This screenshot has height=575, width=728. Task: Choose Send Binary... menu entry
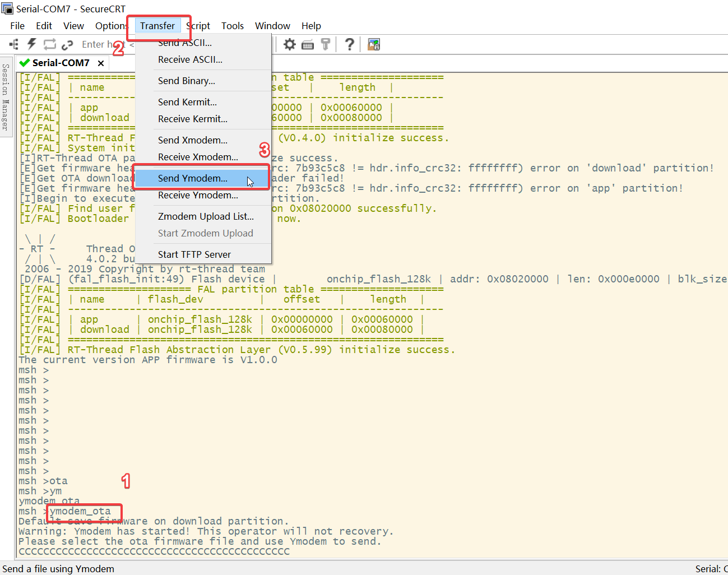tap(203, 81)
